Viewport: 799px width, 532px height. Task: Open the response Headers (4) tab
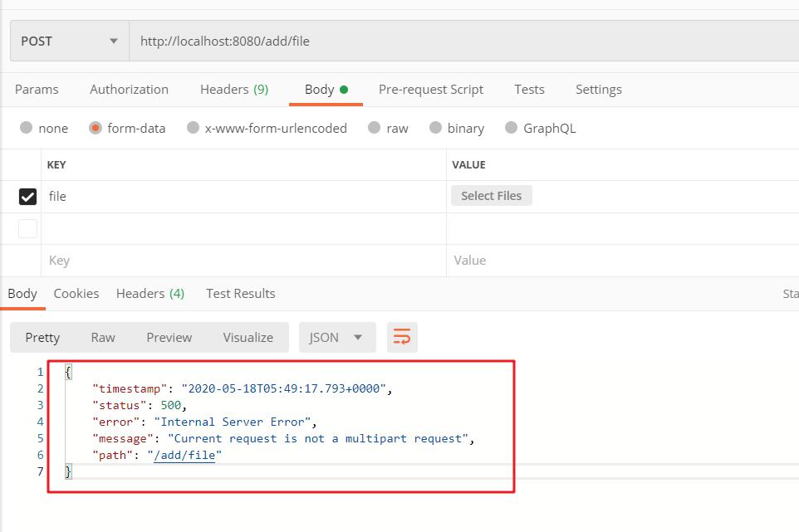[150, 294]
